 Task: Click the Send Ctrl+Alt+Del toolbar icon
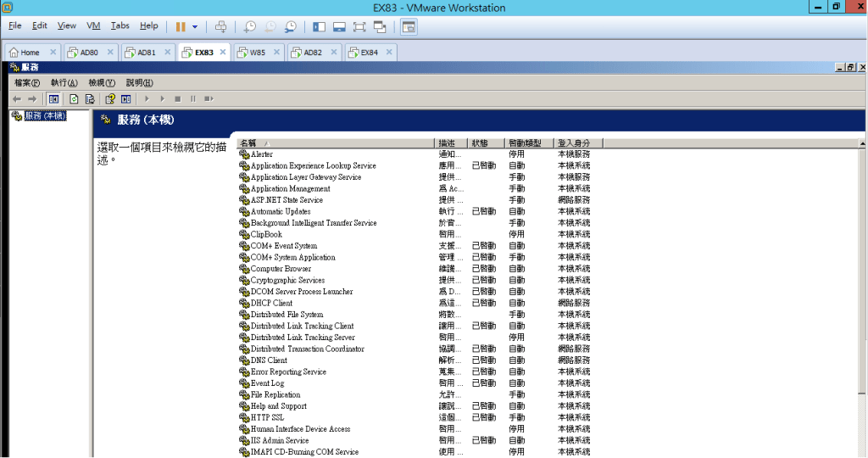(x=221, y=27)
